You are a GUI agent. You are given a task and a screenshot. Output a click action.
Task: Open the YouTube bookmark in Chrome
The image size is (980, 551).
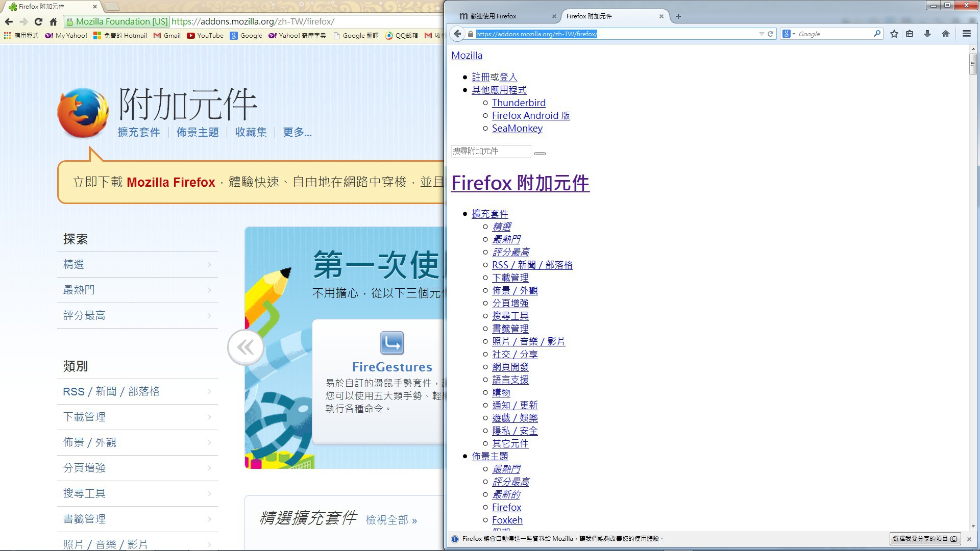(x=205, y=35)
